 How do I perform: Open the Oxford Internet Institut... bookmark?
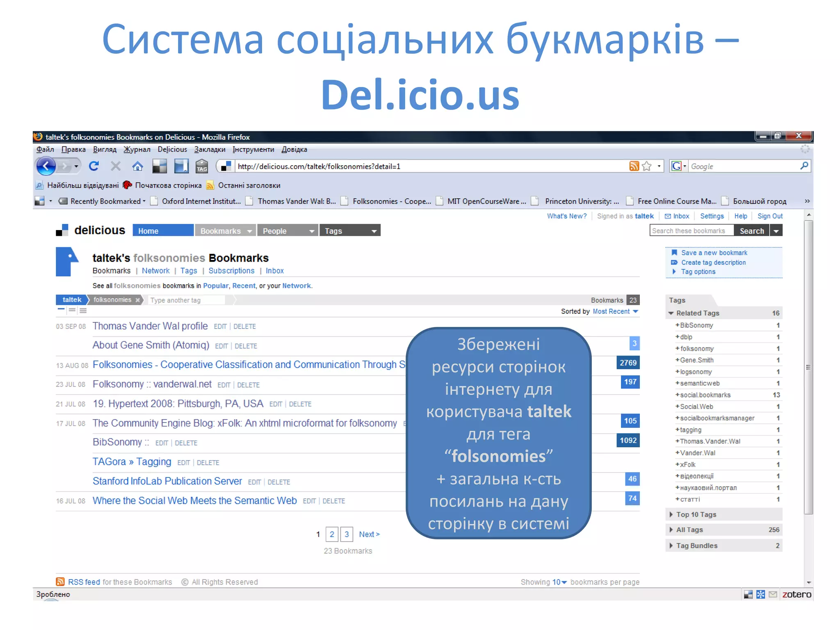[x=196, y=201]
